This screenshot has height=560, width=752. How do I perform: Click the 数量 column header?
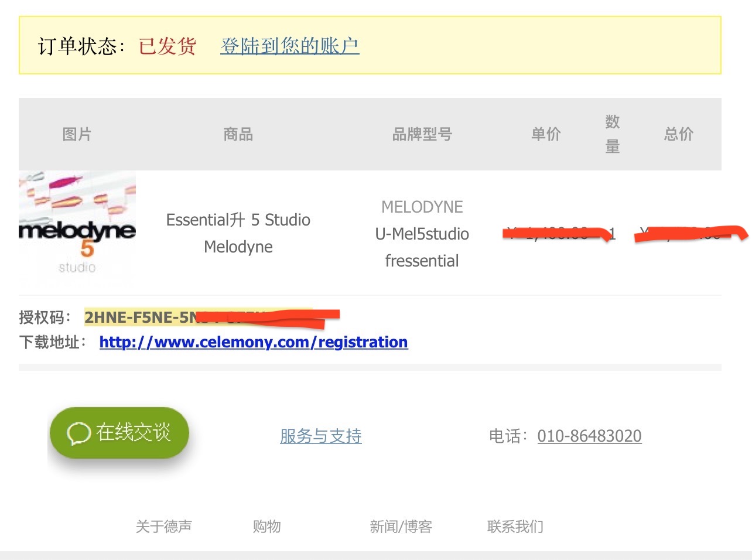tap(613, 134)
